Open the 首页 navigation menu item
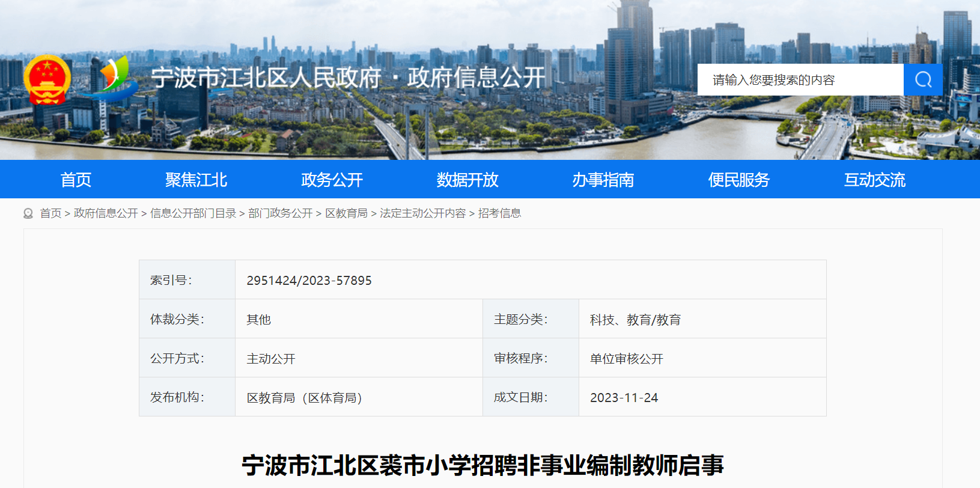 coord(76,180)
